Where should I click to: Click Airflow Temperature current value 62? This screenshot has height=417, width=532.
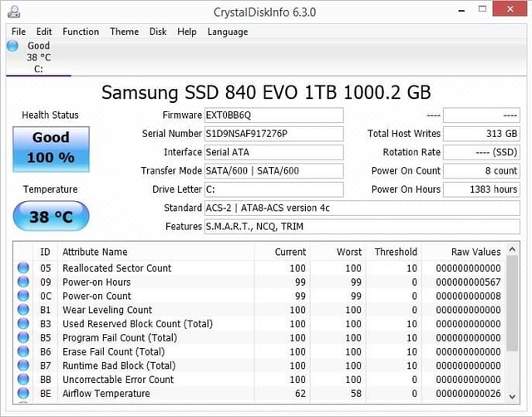click(x=300, y=393)
